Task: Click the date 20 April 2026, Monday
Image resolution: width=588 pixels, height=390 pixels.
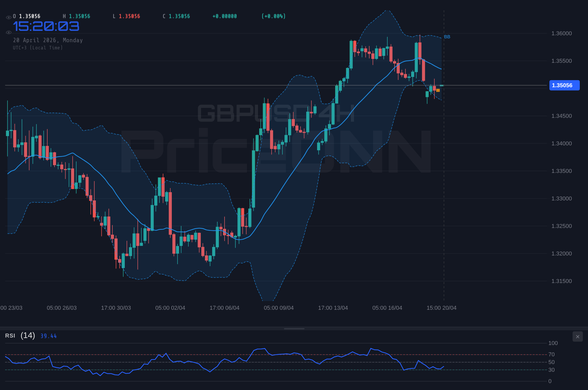Action: coord(48,40)
